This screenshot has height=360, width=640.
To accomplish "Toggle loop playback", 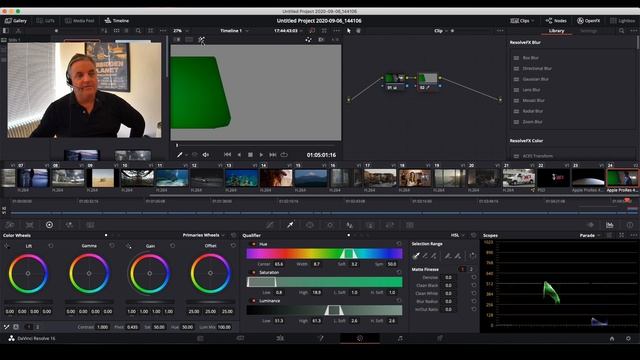I will click(x=284, y=155).
